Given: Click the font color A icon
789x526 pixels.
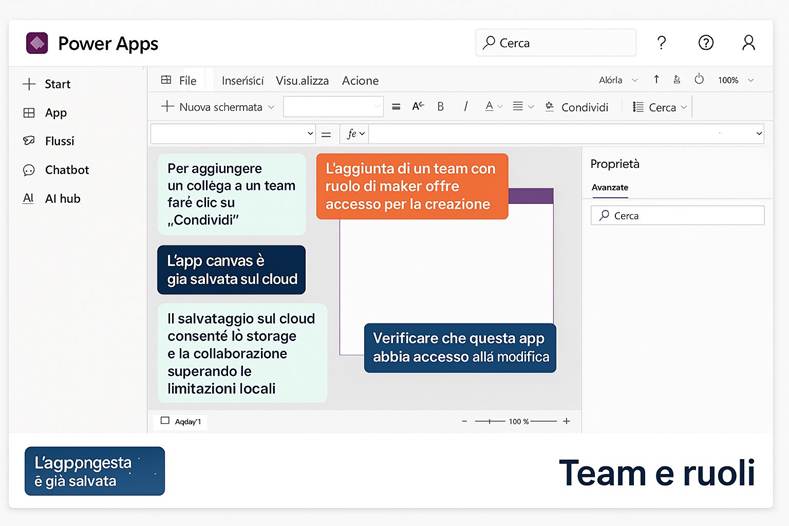Looking at the screenshot, I should tap(489, 107).
